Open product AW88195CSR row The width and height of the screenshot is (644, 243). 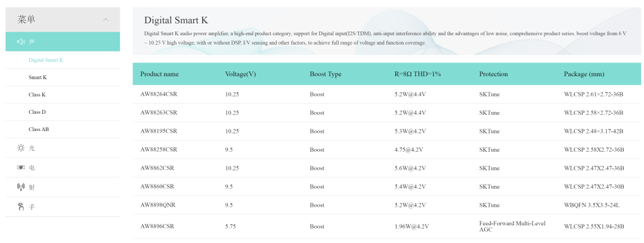click(386, 131)
